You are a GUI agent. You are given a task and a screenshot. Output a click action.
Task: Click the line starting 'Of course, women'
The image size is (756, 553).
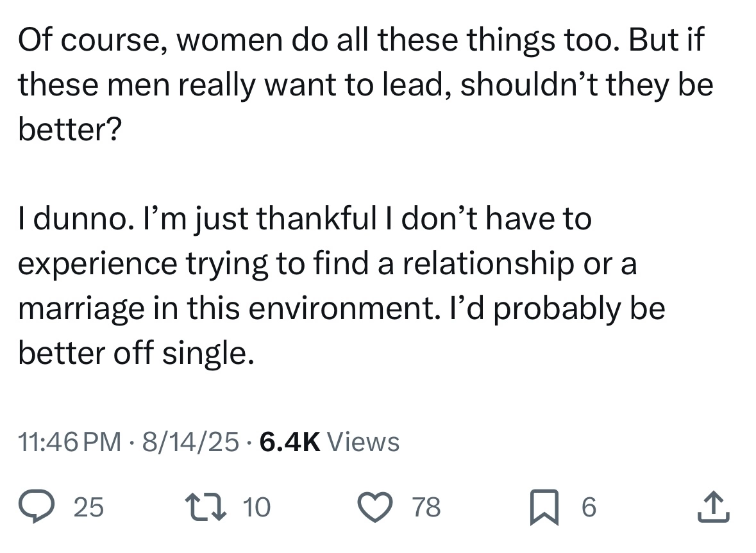point(361,40)
